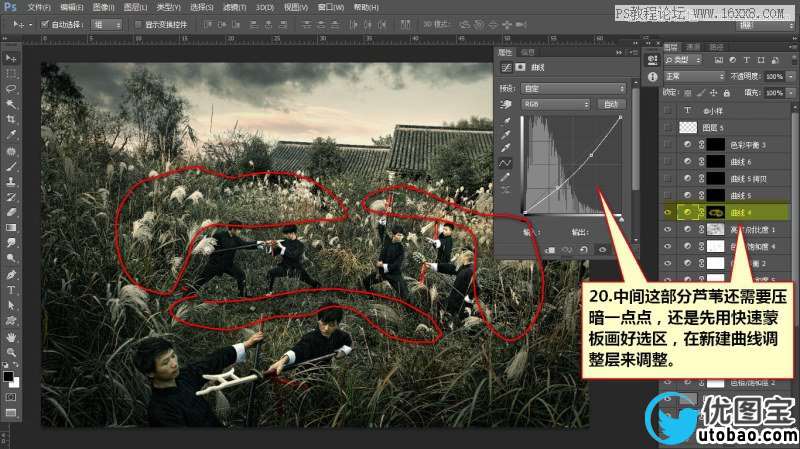Image resolution: width=800 pixels, height=449 pixels.
Task: Click the lock all padlock icon
Action: pyautogui.click(x=727, y=92)
